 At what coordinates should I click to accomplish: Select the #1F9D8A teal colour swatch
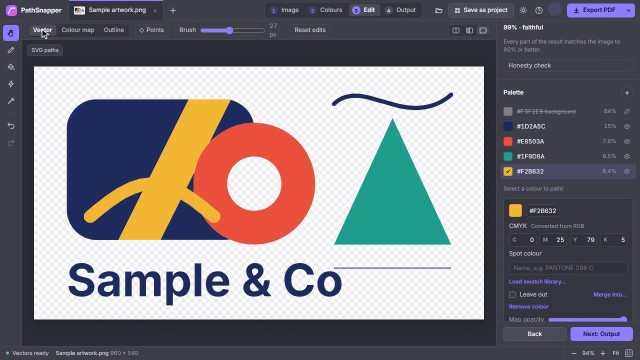coord(508,156)
